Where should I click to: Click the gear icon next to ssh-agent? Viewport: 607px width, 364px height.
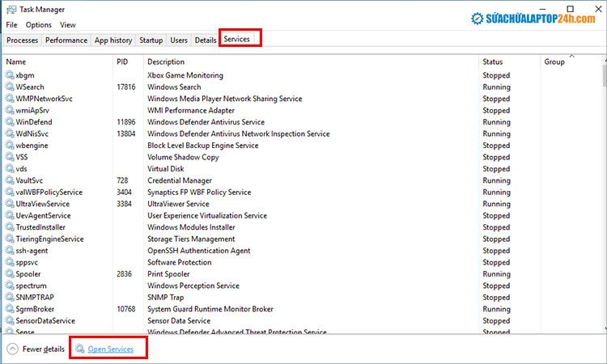click(x=10, y=250)
